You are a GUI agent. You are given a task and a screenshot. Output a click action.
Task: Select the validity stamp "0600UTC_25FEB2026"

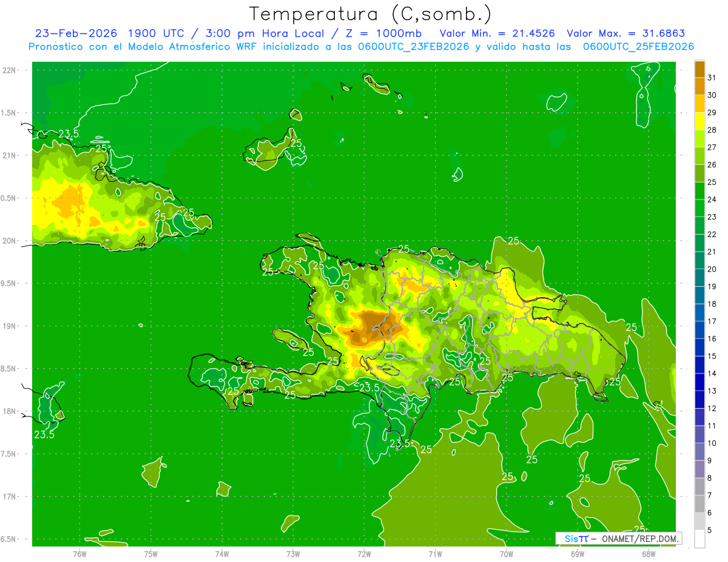pyautogui.click(x=638, y=47)
